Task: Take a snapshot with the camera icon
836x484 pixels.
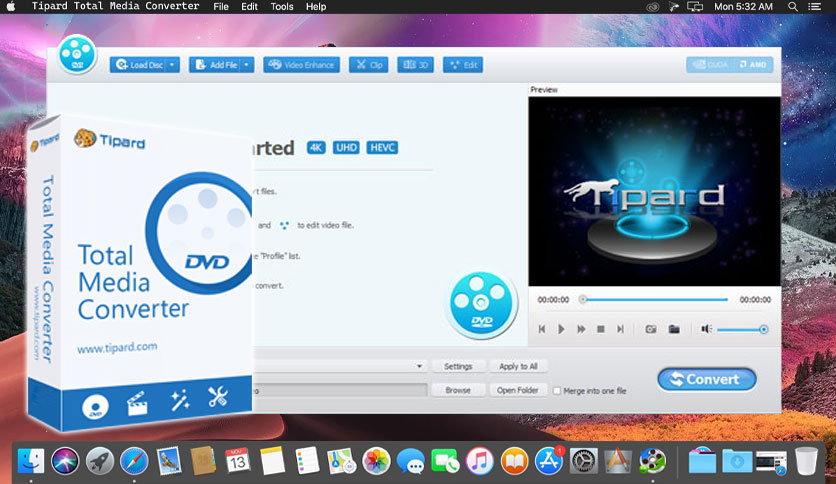Action: (650, 329)
